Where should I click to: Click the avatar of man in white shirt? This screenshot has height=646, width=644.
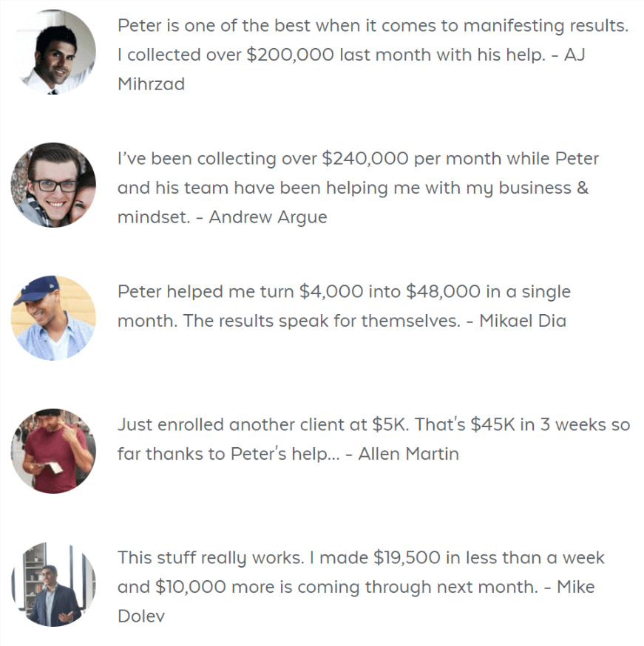point(53,52)
